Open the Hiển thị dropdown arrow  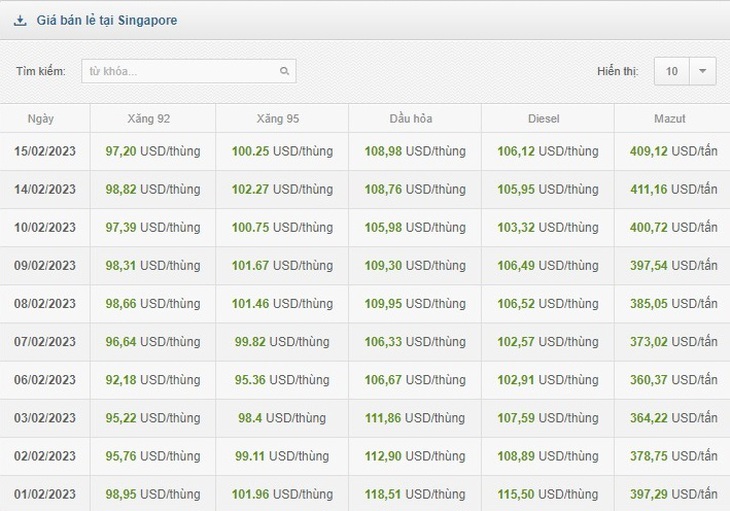703,71
